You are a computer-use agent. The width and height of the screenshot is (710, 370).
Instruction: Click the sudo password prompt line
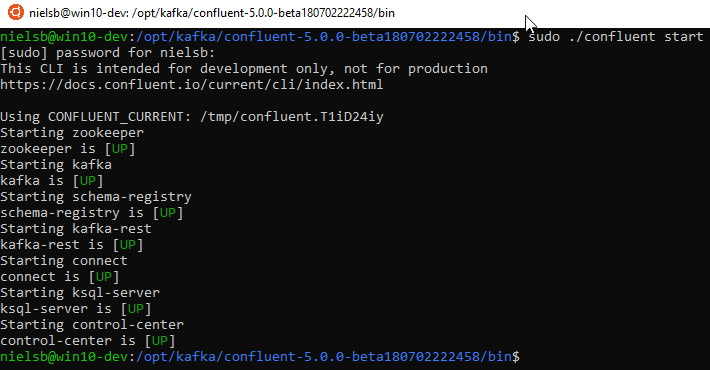[108, 53]
